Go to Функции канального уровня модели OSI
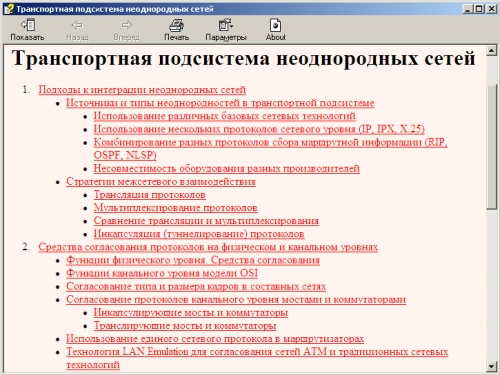500x375 pixels. tap(162, 273)
